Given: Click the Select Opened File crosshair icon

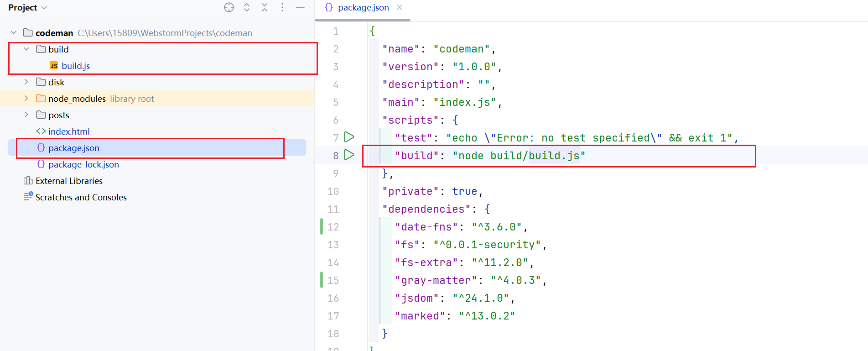Looking at the screenshot, I should pos(229,7).
